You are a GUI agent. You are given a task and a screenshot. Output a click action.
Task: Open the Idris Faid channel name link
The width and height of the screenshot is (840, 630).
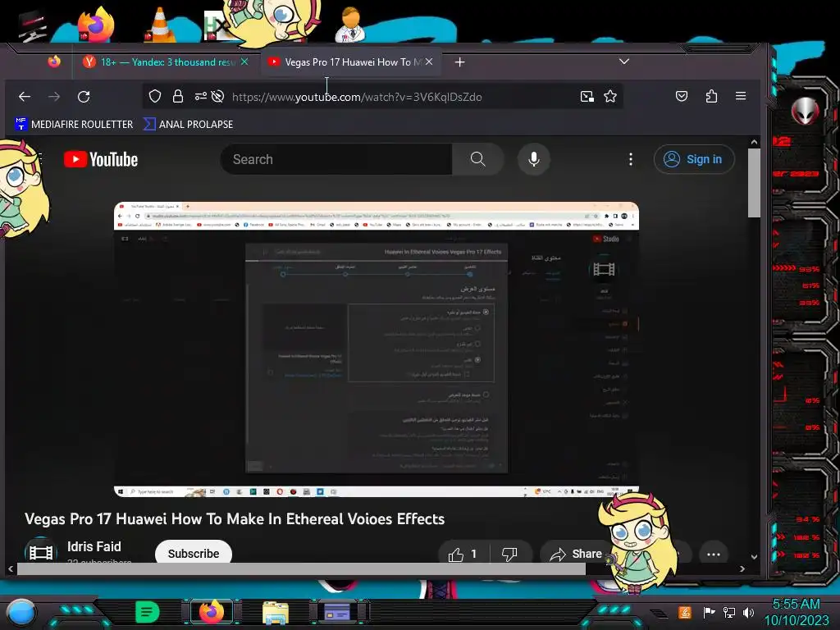point(94,546)
